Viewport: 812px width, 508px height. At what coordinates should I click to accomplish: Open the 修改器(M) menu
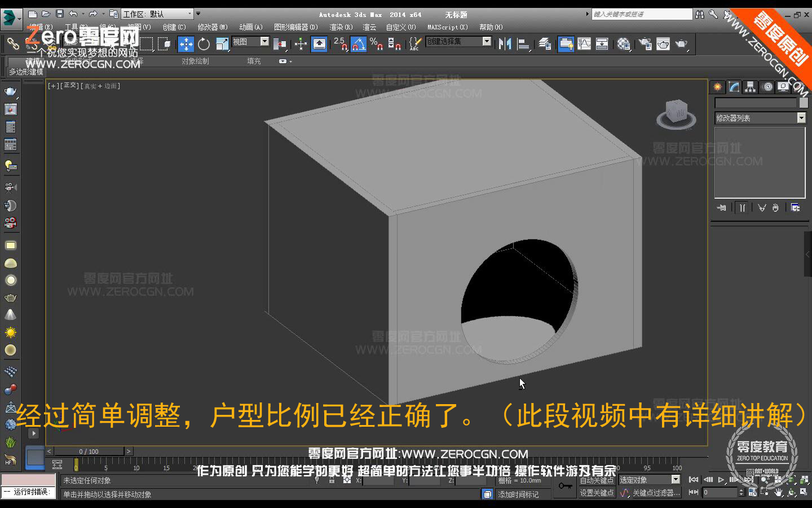(213, 27)
